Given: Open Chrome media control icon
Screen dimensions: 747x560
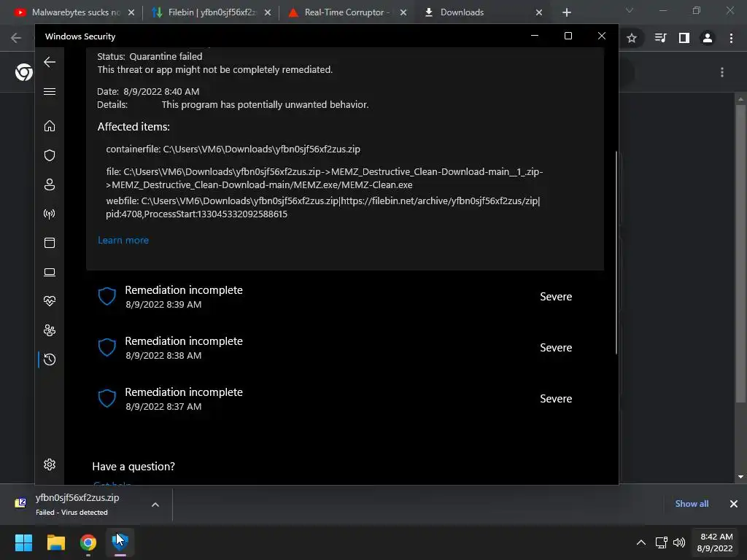Looking at the screenshot, I should pyautogui.click(x=660, y=38).
